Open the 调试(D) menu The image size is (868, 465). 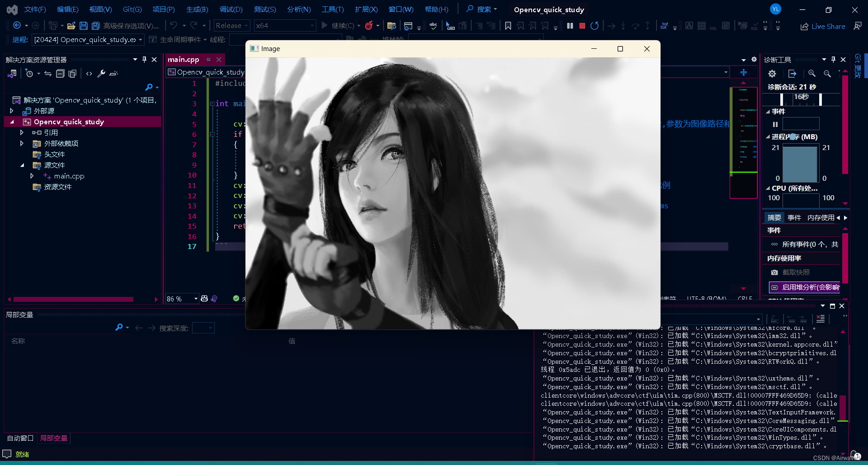231,9
